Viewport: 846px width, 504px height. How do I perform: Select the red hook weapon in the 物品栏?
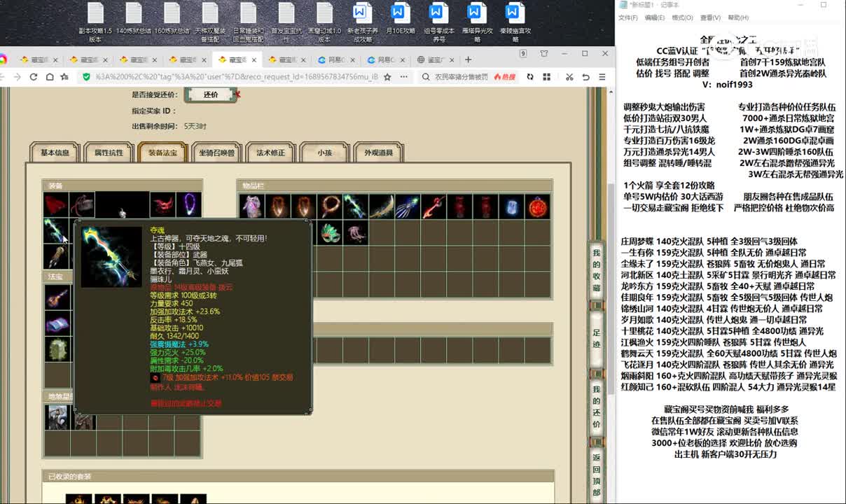pos(434,206)
